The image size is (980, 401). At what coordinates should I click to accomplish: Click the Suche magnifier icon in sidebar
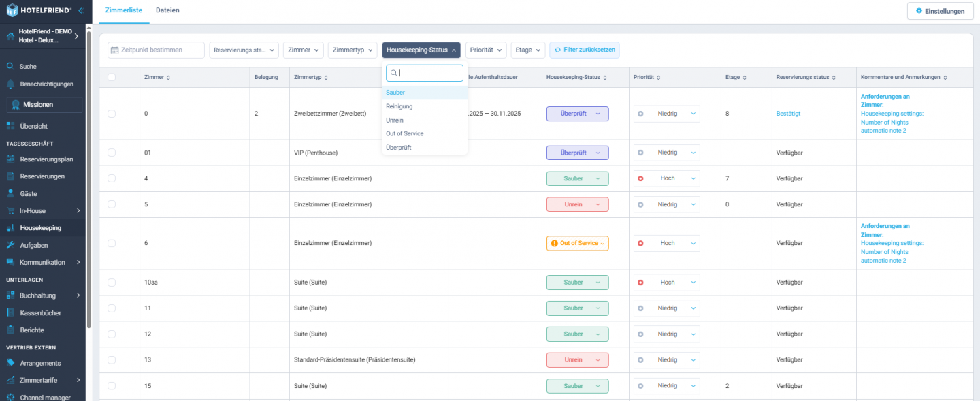click(x=10, y=66)
